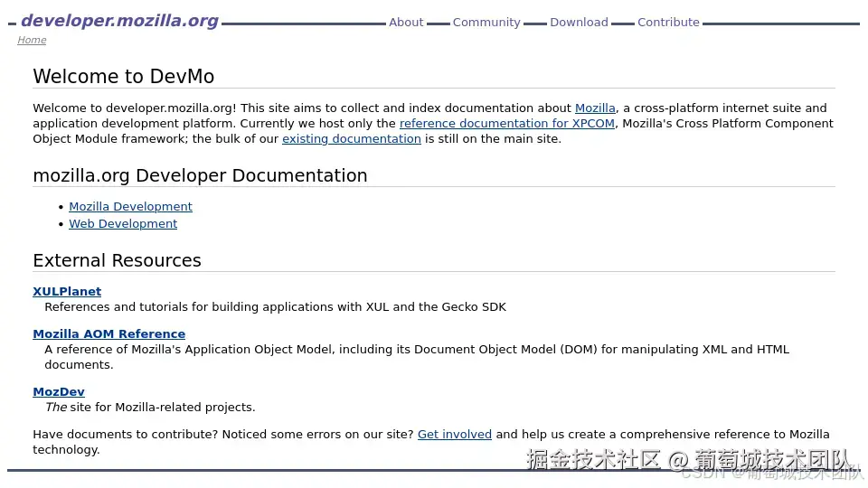
Task: Click the External Resources heading
Action: 117,260
